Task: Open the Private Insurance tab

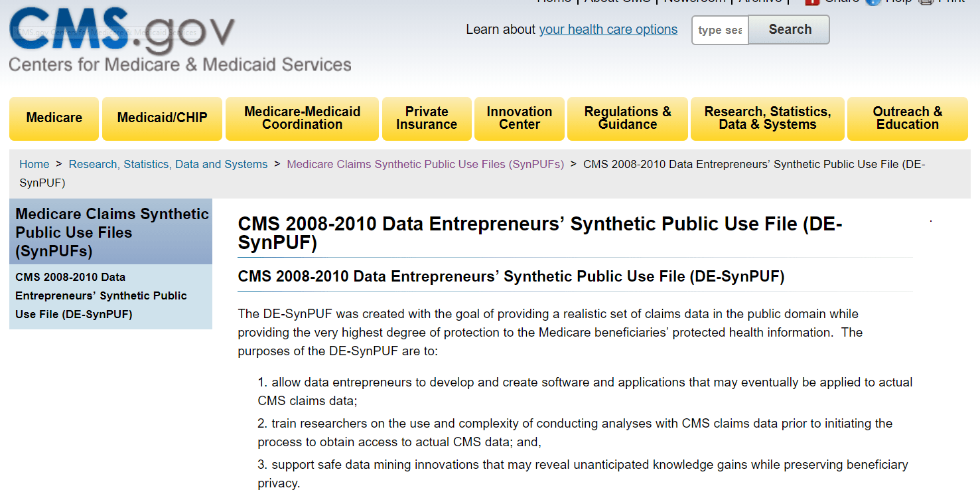Action: 427,119
